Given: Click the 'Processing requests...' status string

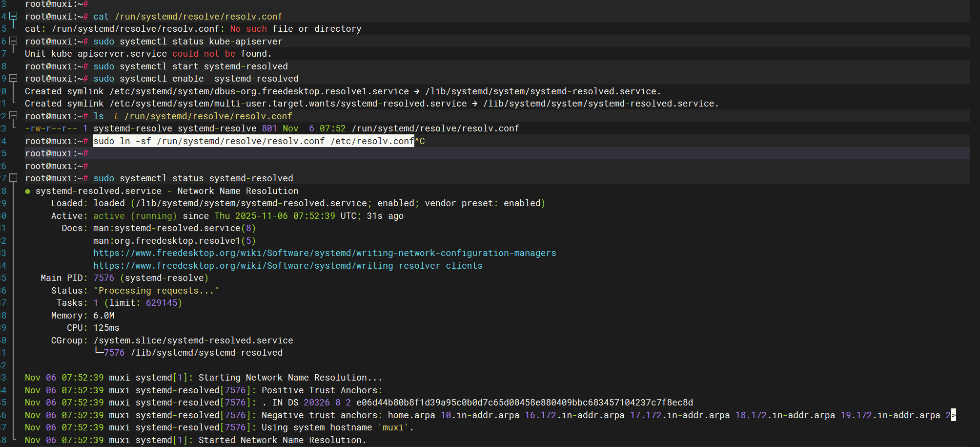Looking at the screenshot, I should click(x=156, y=290).
